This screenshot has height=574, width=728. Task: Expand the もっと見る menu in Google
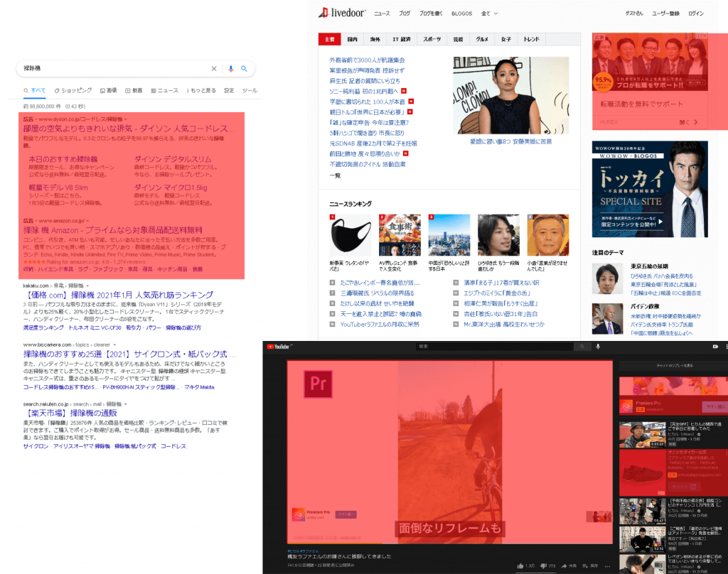point(201,90)
